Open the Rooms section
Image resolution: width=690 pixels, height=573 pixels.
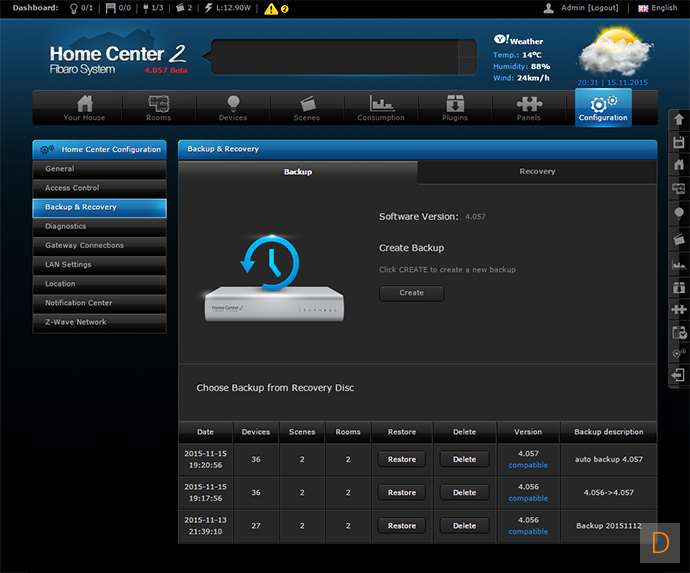[158, 108]
